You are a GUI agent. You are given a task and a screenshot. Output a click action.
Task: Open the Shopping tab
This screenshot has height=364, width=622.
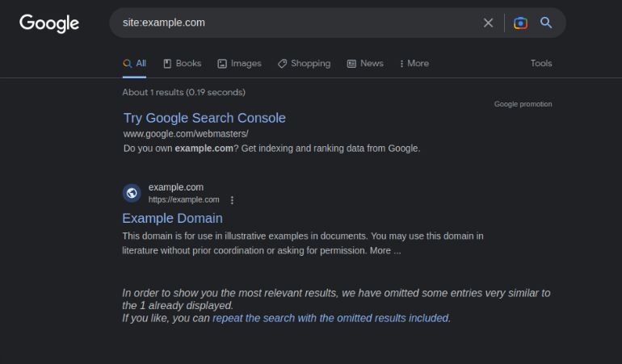[304, 64]
